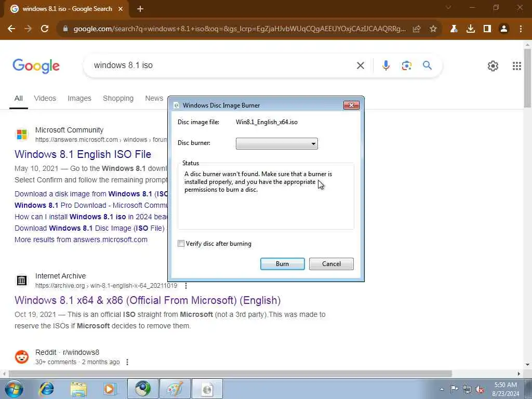Open the Chrome downloads icon
Viewport: 532px width, 399px height.
[x=471, y=29]
